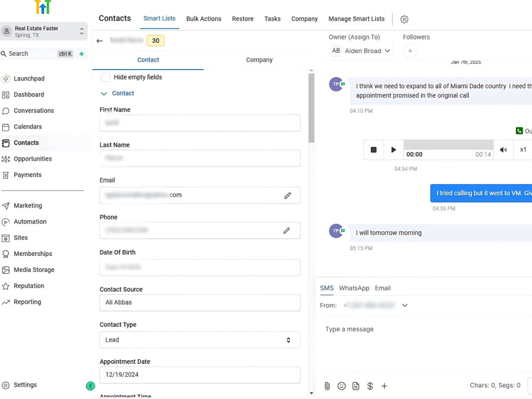The height and width of the screenshot is (399, 532).
Task: Click the lightning bolt quick actions icon
Action: [81, 54]
